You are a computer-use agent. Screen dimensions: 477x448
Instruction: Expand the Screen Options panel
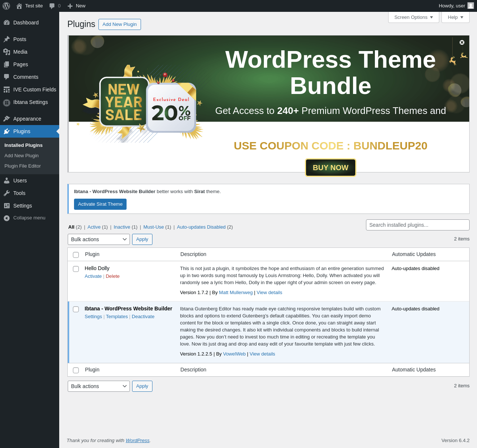(414, 17)
